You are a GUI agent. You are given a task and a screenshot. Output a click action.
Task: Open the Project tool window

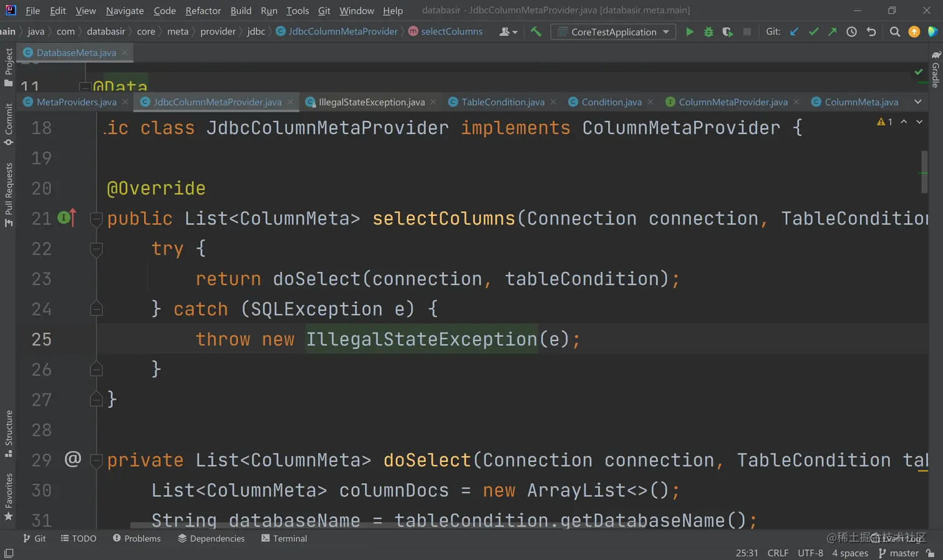(9, 67)
